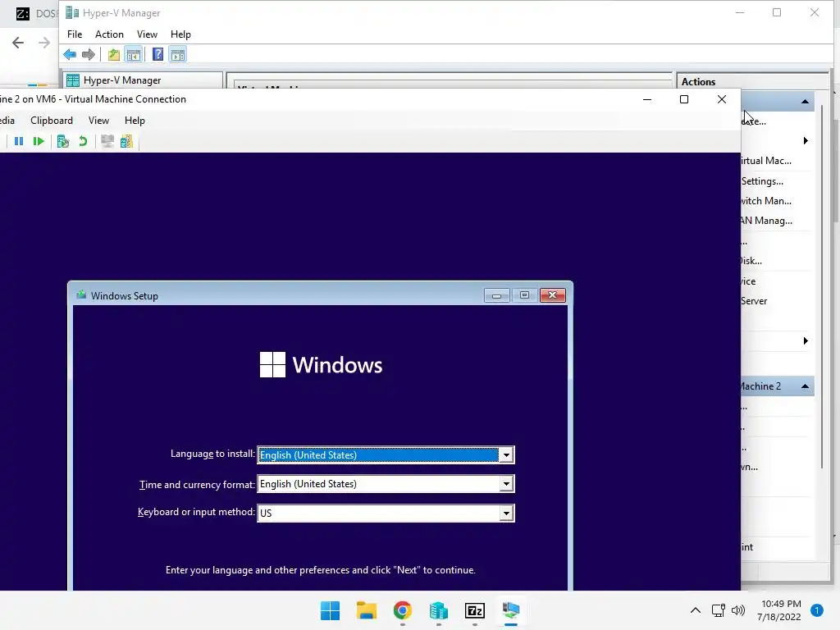Click Virtual SAN Manager action

[x=767, y=221]
